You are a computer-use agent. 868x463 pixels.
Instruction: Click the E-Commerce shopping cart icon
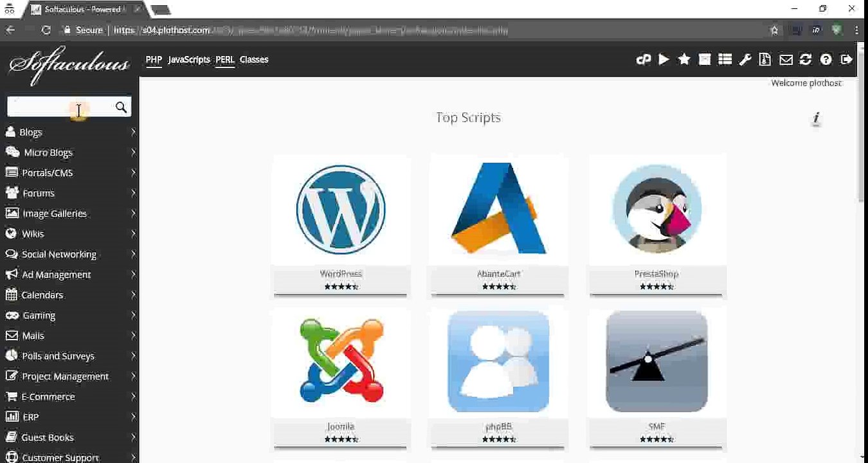(x=11, y=396)
